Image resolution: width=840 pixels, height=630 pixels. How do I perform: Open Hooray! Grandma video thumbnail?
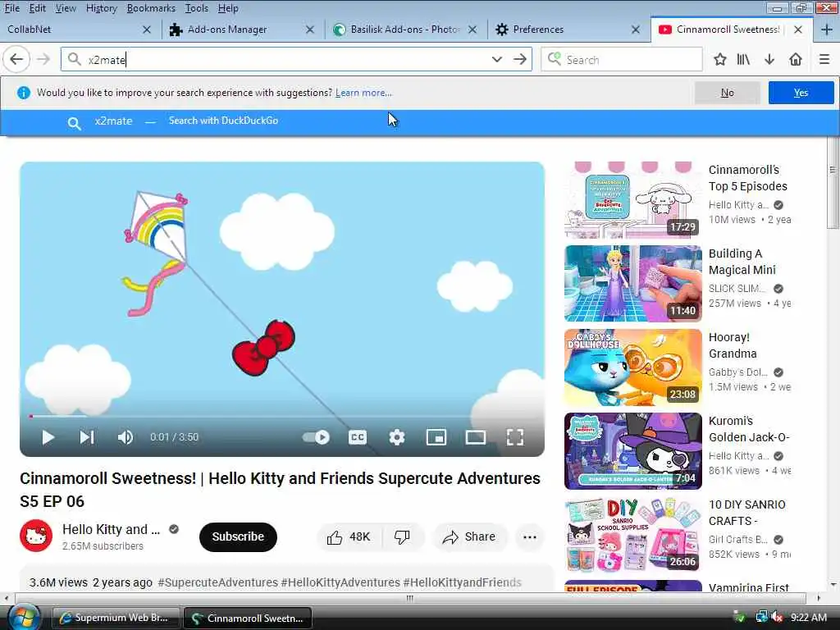(632, 367)
